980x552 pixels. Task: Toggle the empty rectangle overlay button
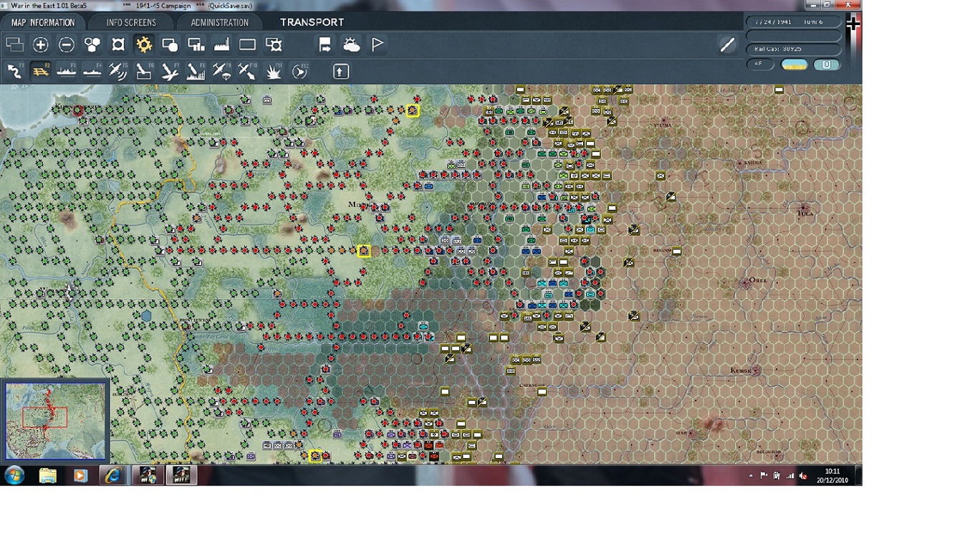[247, 45]
